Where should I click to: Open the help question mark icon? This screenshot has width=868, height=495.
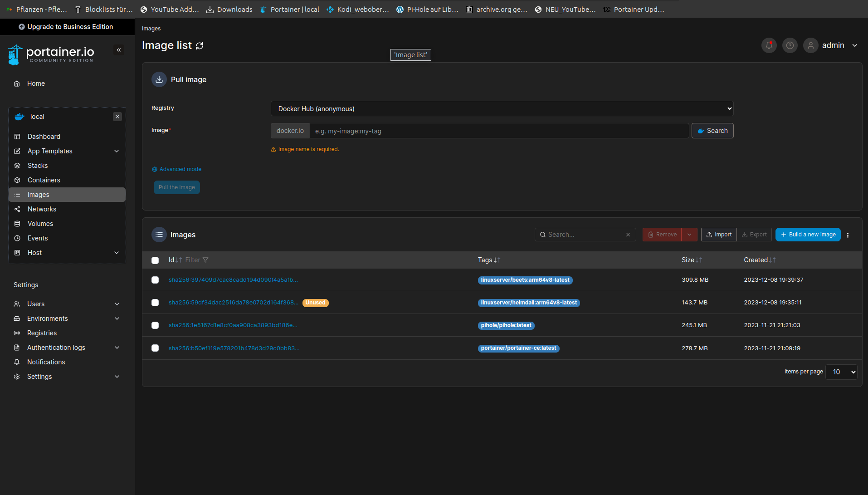(x=790, y=45)
